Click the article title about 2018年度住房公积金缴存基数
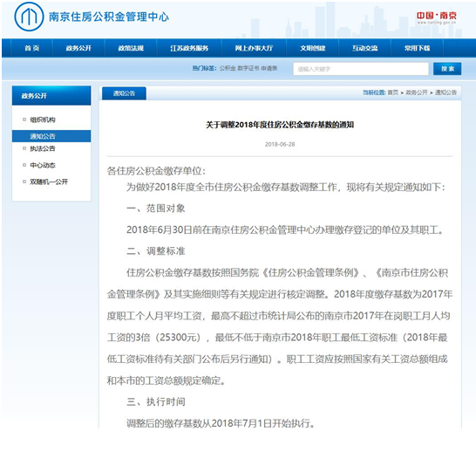This screenshot has width=476, height=459. [x=280, y=125]
